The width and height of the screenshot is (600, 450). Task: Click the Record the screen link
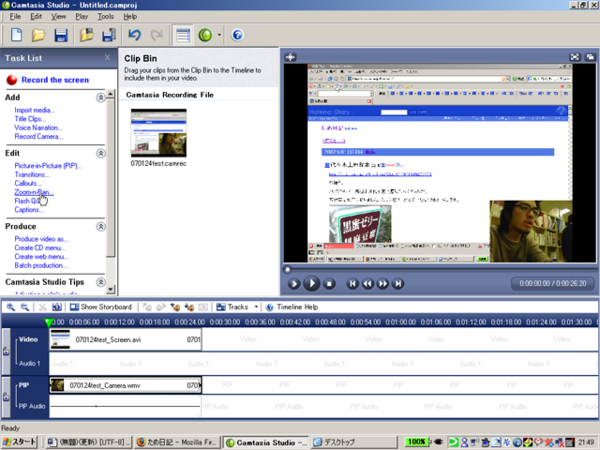pos(55,80)
